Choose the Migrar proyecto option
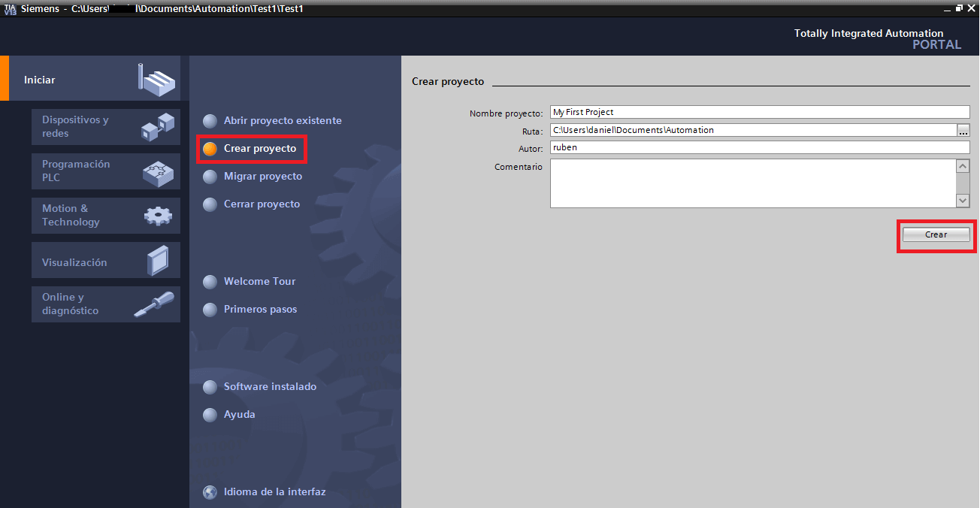Image resolution: width=980 pixels, height=508 pixels. [x=262, y=177]
